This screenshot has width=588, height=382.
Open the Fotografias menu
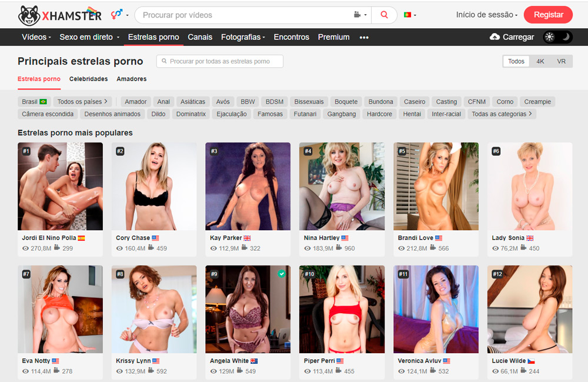243,37
